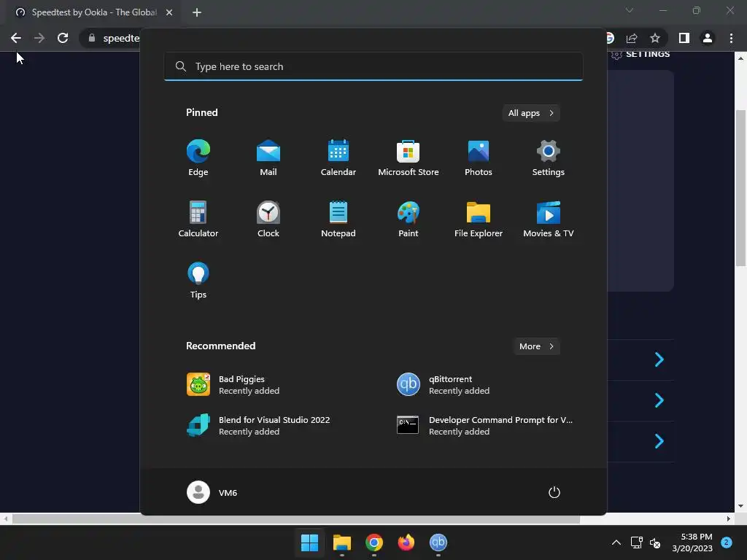This screenshot has height=560, width=747.
Task: Open the Chrome tab search dropdown
Action: click(x=630, y=10)
